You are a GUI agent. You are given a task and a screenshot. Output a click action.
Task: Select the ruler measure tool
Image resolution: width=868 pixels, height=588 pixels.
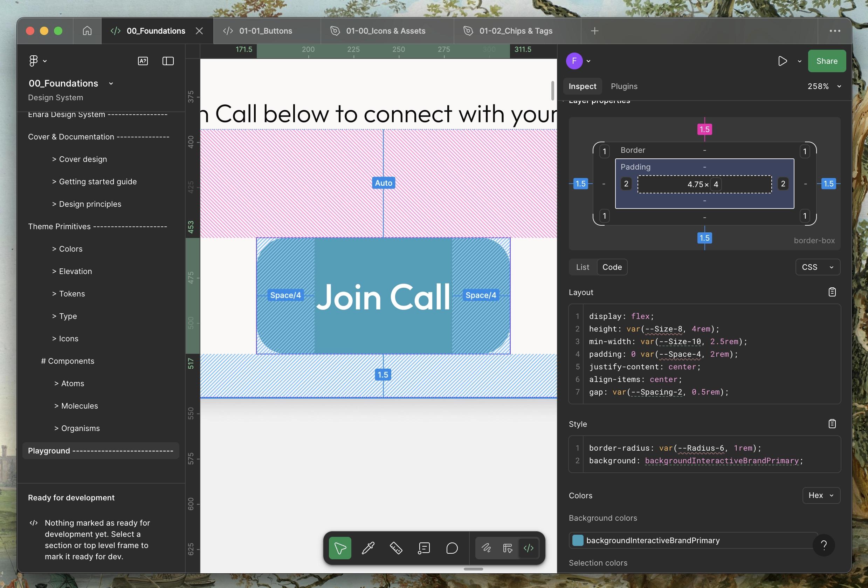coord(396,548)
